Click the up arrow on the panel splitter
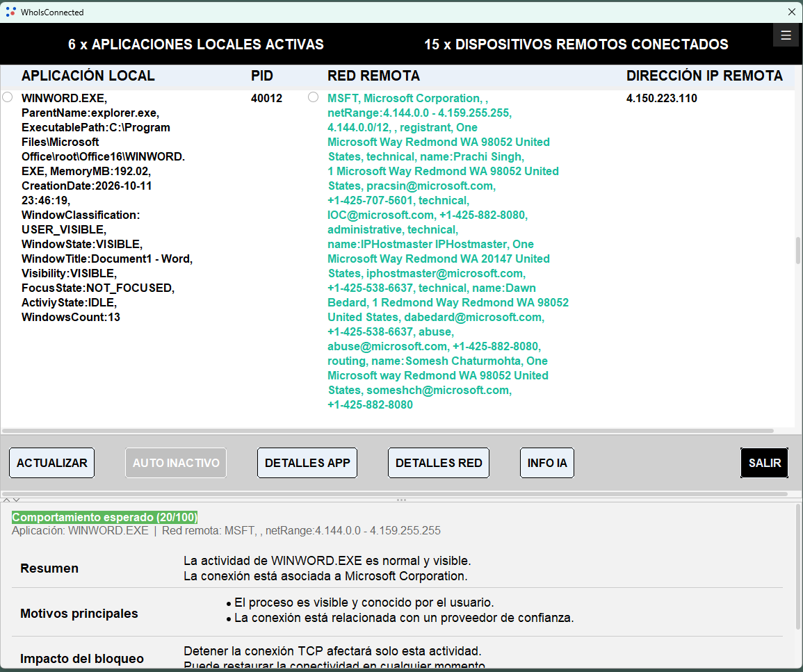803x672 pixels. click(7, 500)
